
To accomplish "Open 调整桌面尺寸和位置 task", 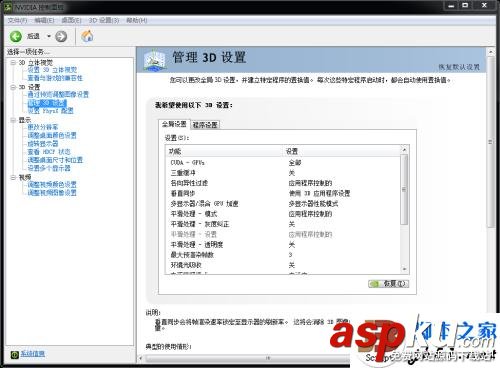I will point(55,160).
